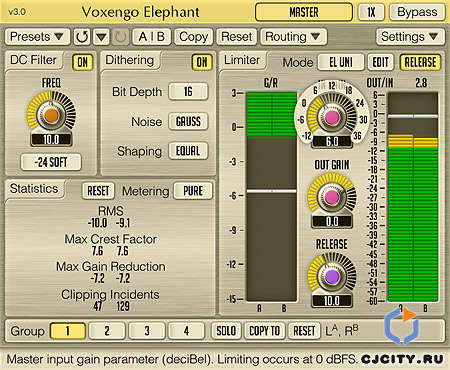Toggle the DC Filter ON switch
450x370 pixels.
(83, 62)
